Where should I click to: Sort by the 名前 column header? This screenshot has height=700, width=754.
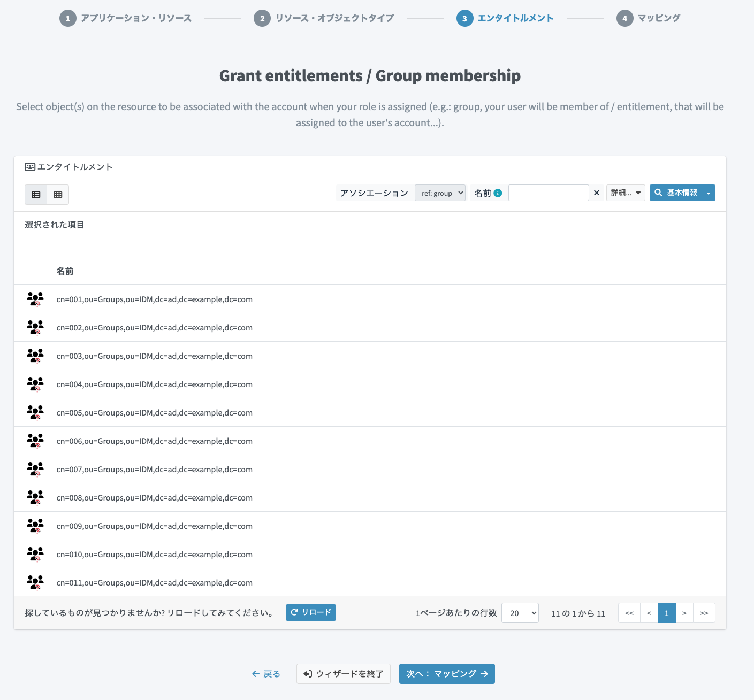(65, 271)
